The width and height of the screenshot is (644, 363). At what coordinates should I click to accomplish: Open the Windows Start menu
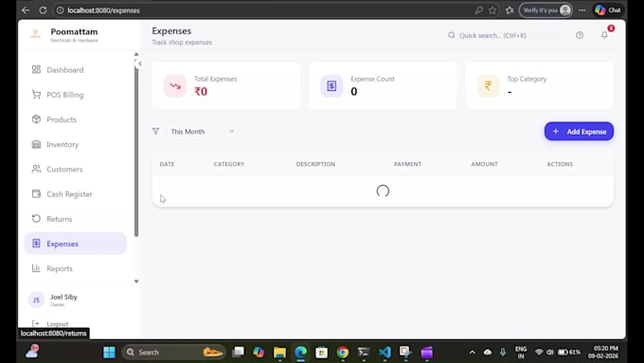coord(109,353)
